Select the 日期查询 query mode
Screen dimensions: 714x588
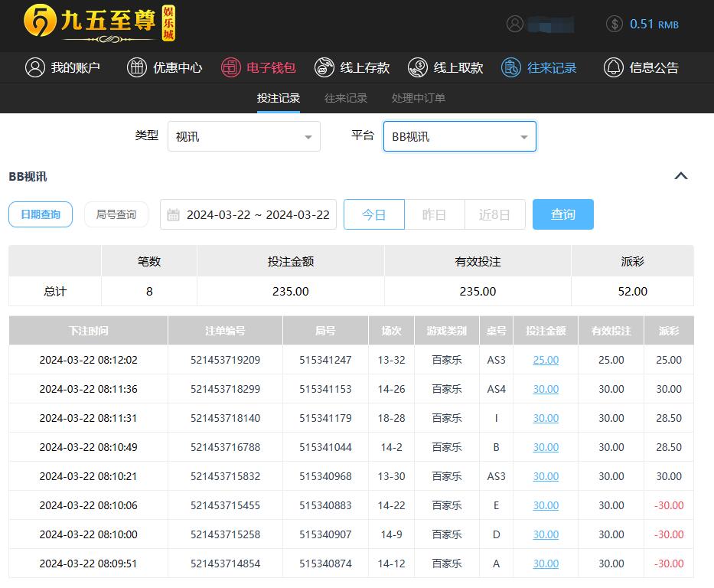pos(41,214)
